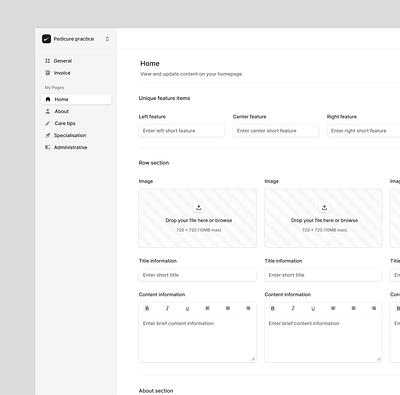Click second brief content information text area
Viewport: 400px width, 395px height.
(323, 338)
